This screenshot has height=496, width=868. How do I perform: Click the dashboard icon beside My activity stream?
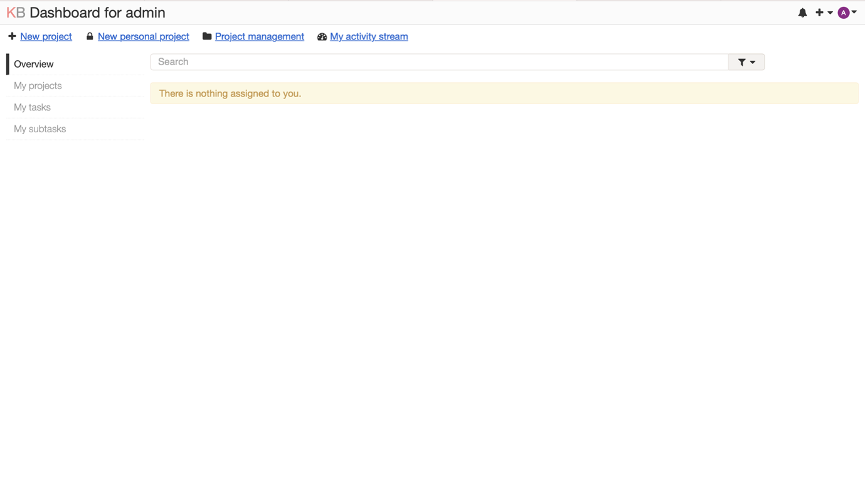[323, 37]
